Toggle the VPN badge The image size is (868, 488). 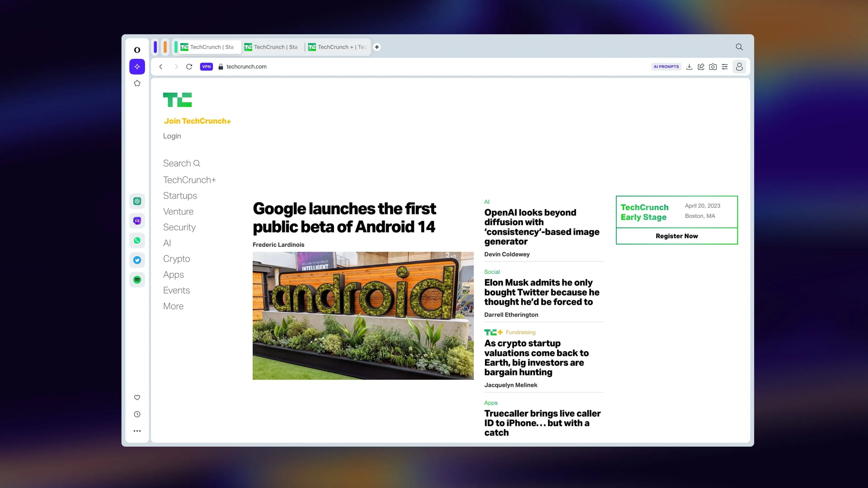click(206, 67)
